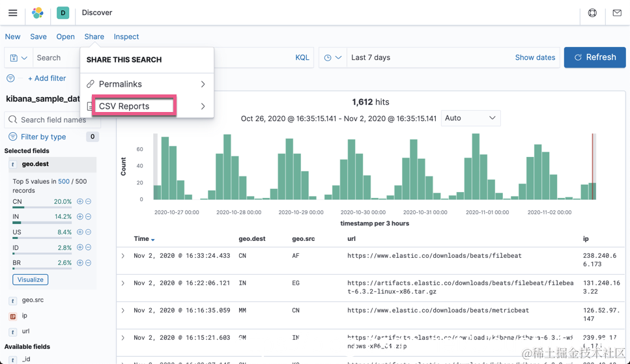Click the Refresh button
This screenshot has width=630, height=364.
tap(595, 57)
